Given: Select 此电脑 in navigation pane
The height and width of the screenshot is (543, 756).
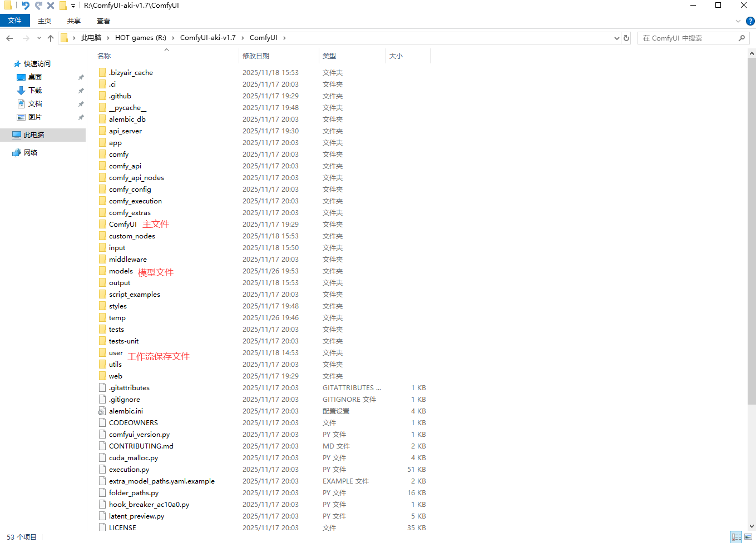Looking at the screenshot, I should [34, 135].
